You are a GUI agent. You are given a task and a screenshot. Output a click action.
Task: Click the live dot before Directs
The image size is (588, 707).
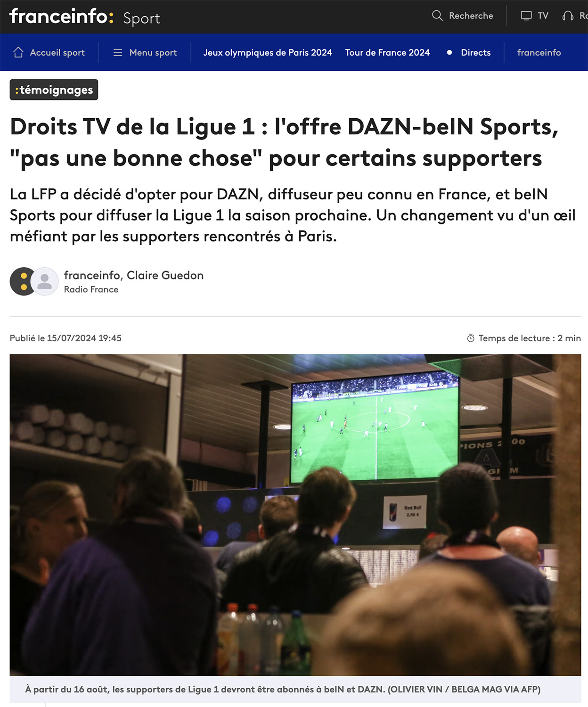coord(449,52)
